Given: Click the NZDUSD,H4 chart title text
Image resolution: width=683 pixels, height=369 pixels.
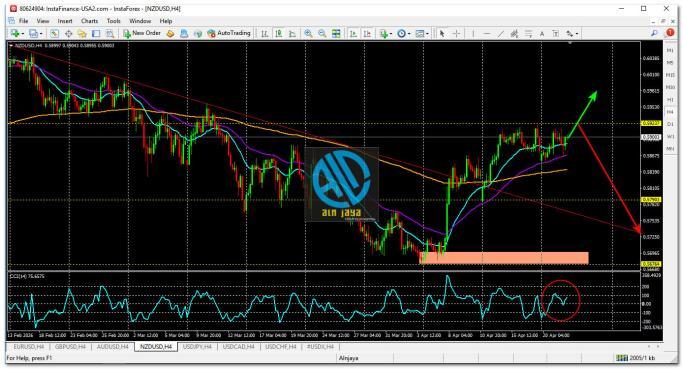Looking at the screenshot, I should coord(28,45).
